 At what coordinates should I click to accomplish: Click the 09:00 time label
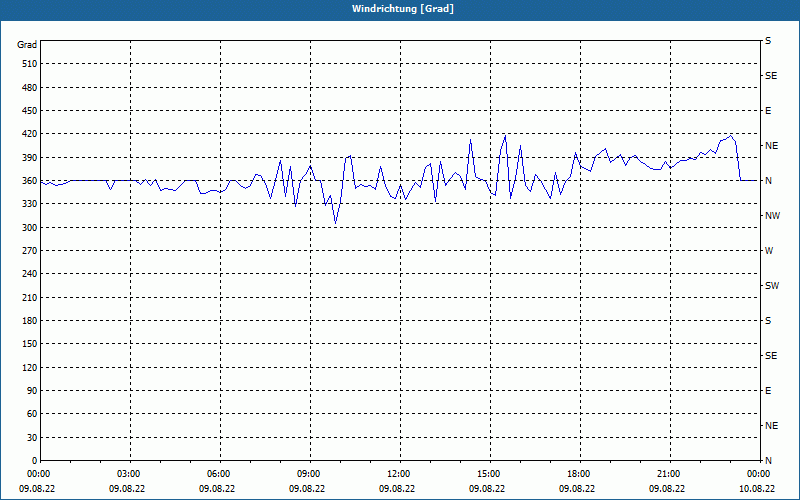[x=310, y=474]
